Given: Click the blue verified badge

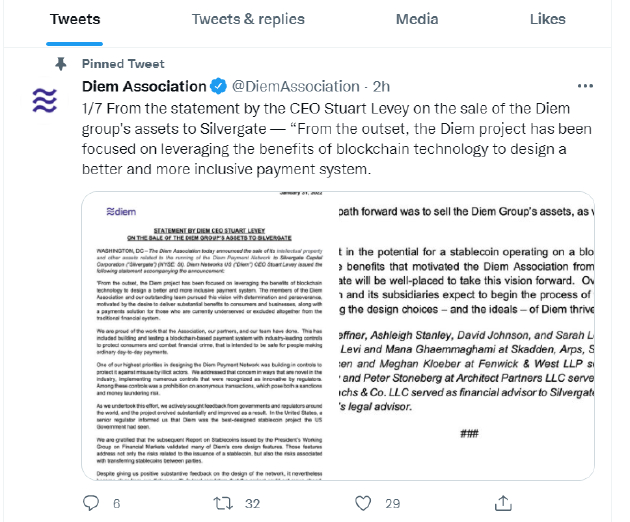Looking at the screenshot, I should 218,86.
